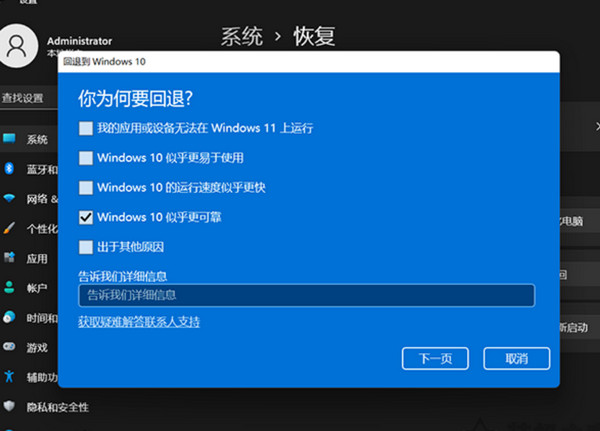Image resolution: width=600 pixels, height=431 pixels.
Task: Select the 网络 Wi-Fi icon in sidebar
Action: (x=9, y=199)
